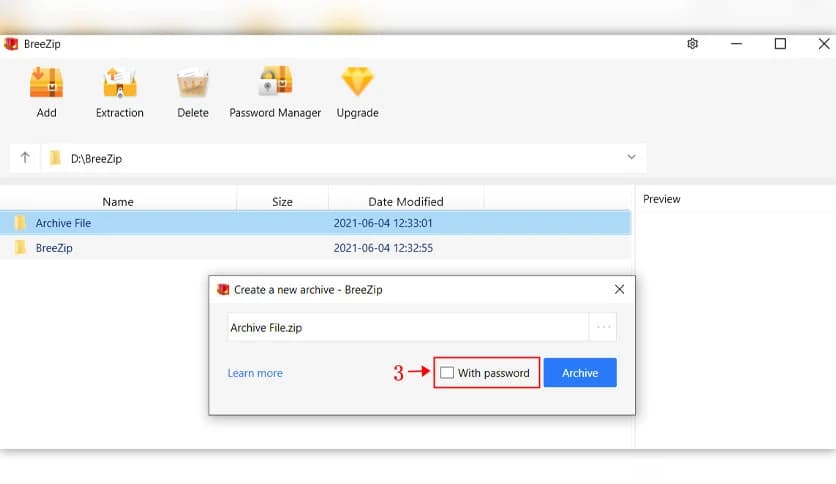The image size is (836, 484).
Task: Open Password Manager
Action: 276,81
